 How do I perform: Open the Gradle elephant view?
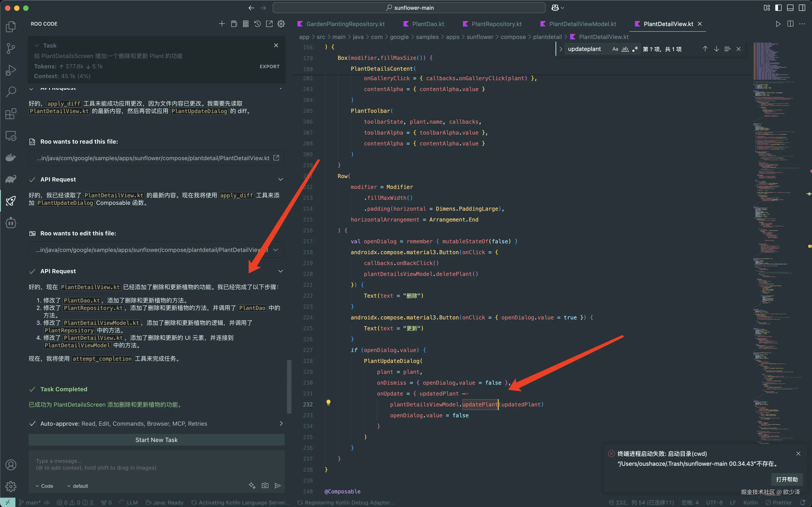pos(11,179)
